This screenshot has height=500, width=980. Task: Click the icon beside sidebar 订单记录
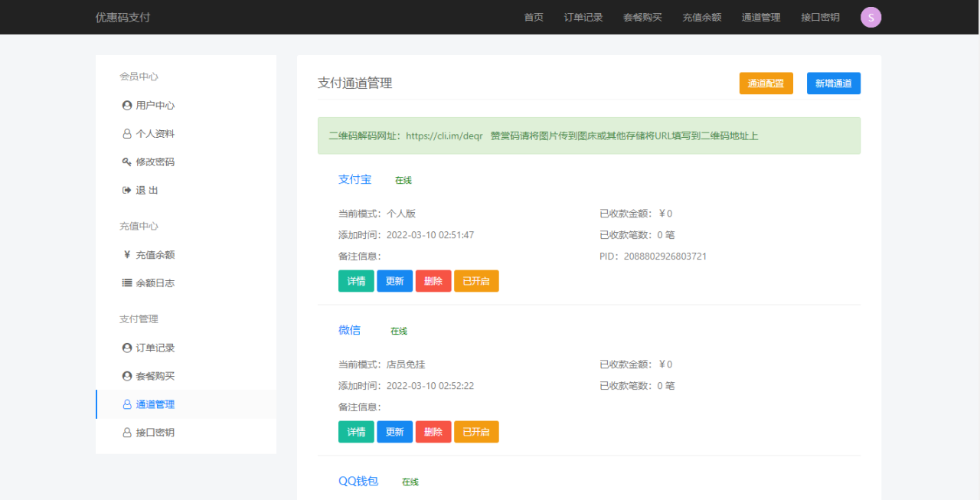click(x=127, y=348)
